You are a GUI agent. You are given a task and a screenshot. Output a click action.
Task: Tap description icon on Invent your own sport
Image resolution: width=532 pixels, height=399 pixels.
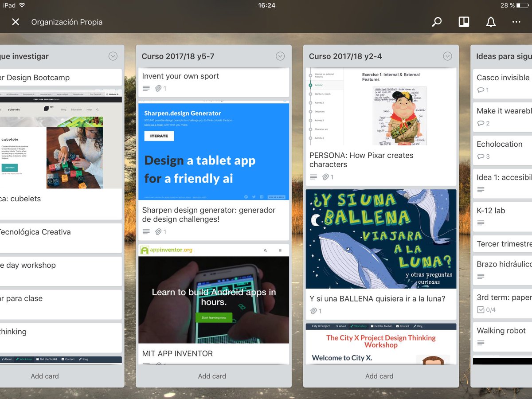coord(146,89)
